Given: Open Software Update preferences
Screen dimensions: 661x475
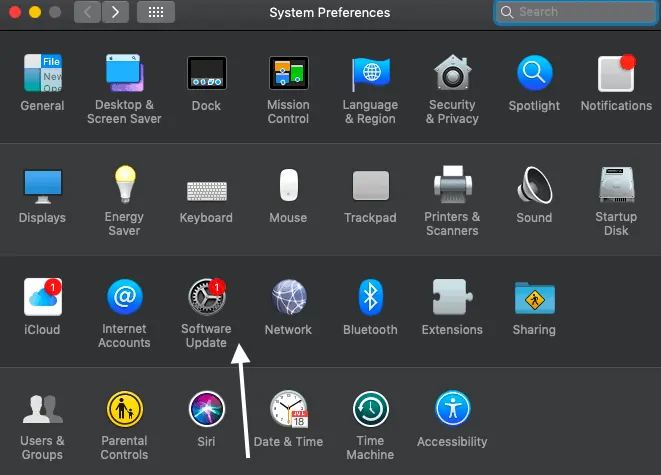Looking at the screenshot, I should coord(206,298).
